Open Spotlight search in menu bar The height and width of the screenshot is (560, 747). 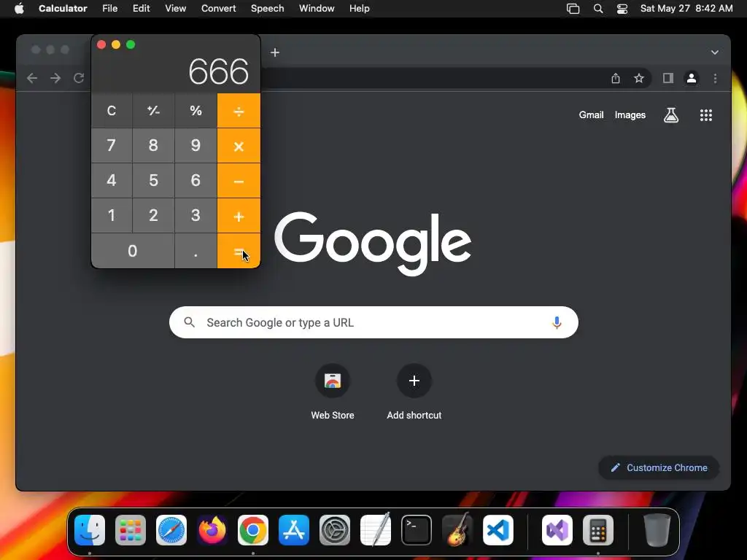tap(598, 9)
